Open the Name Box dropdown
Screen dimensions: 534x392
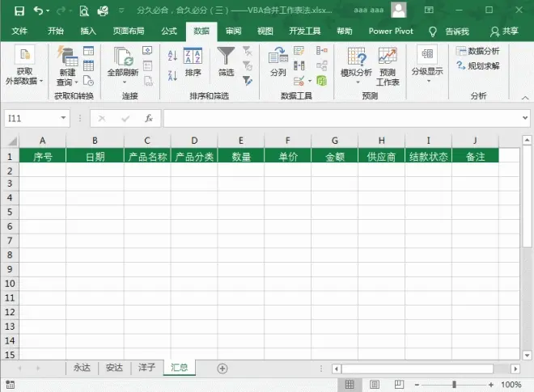point(63,118)
